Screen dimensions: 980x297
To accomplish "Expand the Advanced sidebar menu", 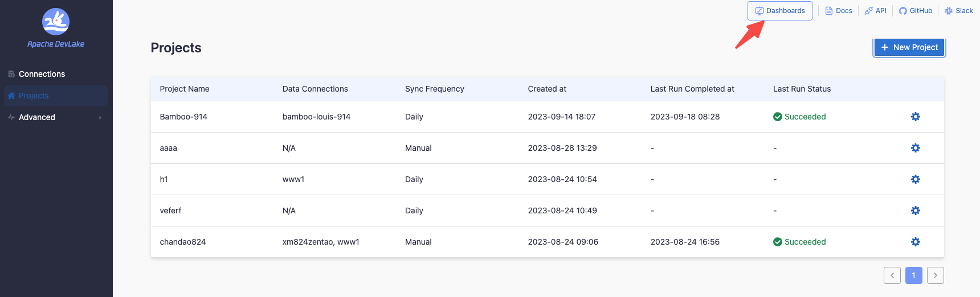I will [x=55, y=117].
